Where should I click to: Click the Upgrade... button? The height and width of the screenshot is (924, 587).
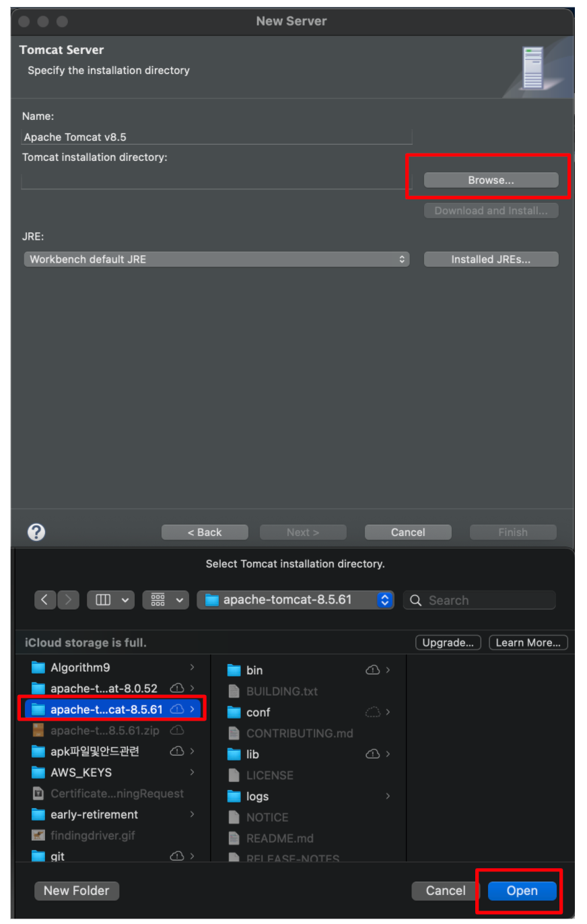[x=448, y=642]
